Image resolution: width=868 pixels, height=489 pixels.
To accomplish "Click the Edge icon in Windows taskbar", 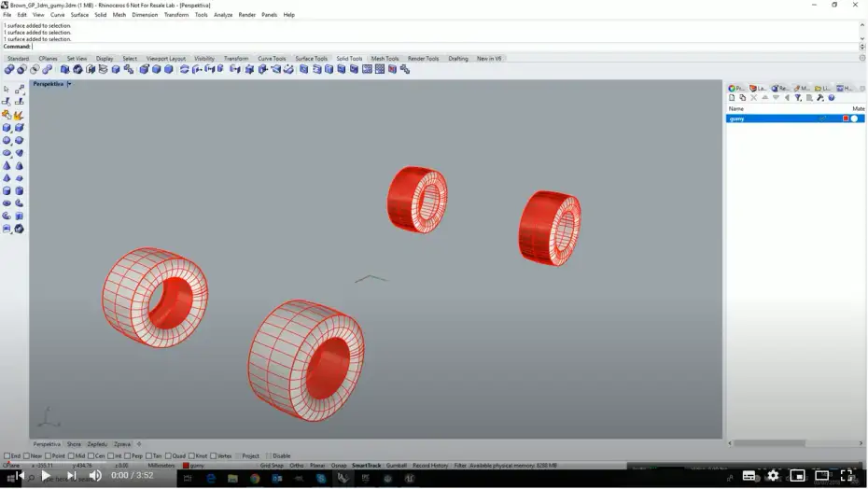I will click(211, 479).
